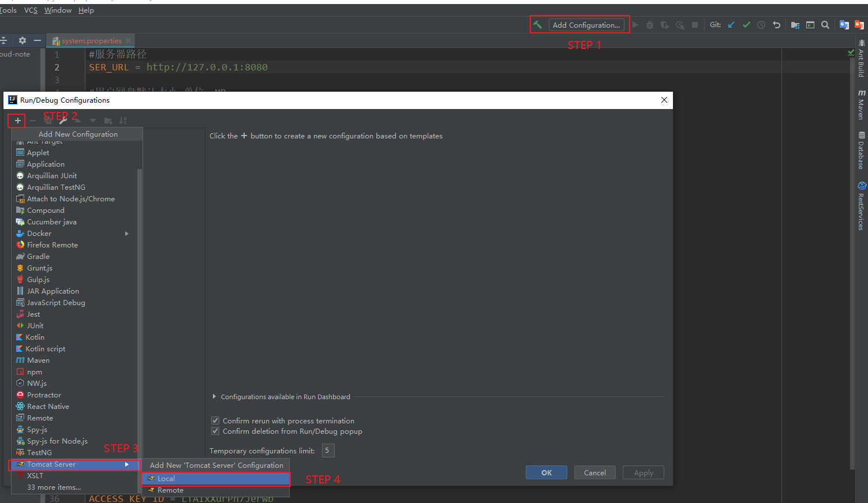Open the Window menu
Viewport: 868px width, 503px height.
[58, 10]
